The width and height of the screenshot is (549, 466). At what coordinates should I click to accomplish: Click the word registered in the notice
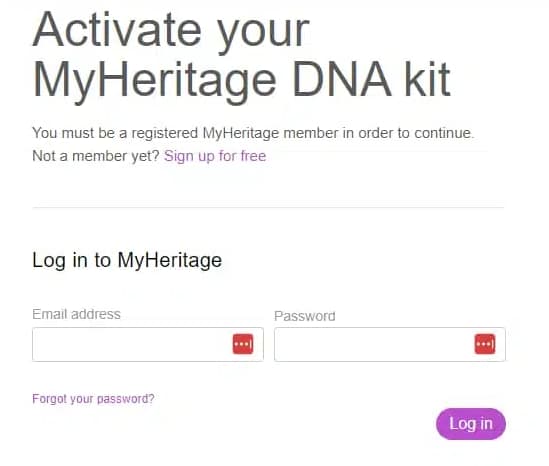click(165, 134)
